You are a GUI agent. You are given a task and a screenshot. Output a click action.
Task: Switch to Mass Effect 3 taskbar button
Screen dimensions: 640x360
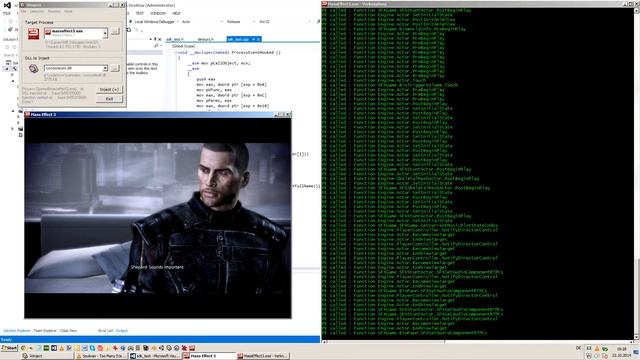[209, 356]
